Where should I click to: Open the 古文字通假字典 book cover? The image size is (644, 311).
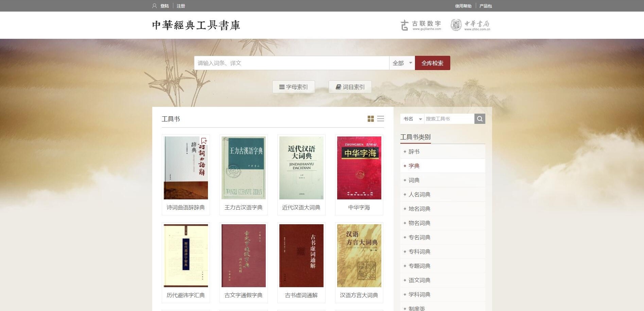(x=244, y=256)
